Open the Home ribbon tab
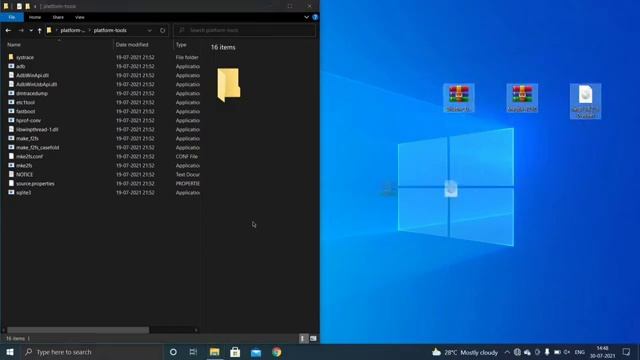Viewport: 640px width, 360px height. click(x=35, y=17)
